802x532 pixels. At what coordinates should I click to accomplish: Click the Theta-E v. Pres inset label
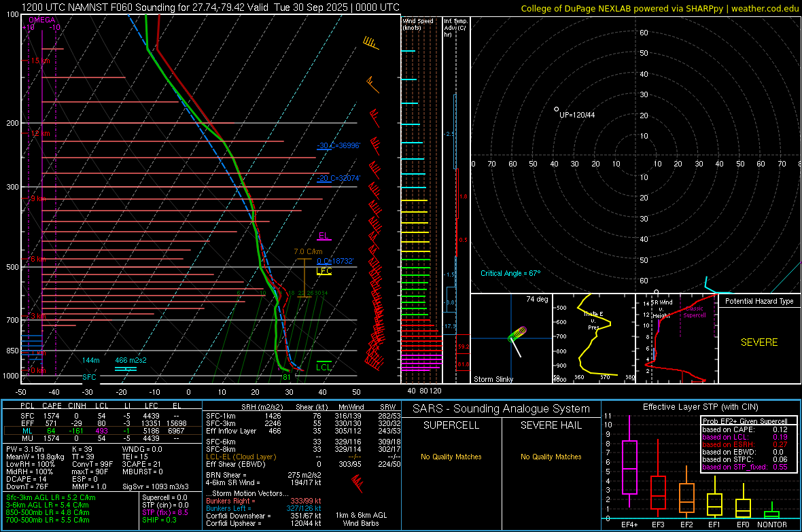593,320
